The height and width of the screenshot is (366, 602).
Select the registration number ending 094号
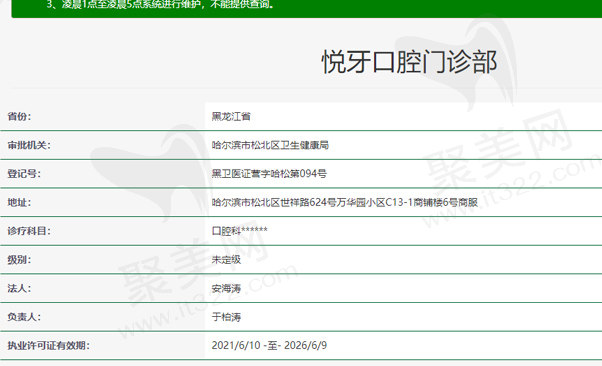[x=269, y=174]
